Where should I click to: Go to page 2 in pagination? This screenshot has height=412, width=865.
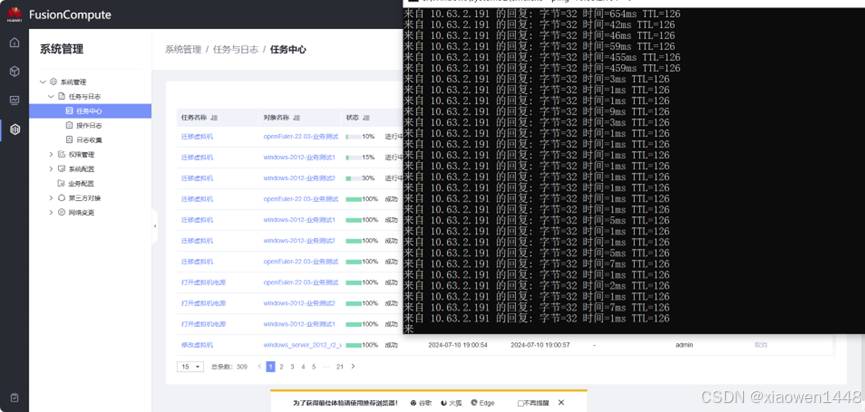[282, 367]
